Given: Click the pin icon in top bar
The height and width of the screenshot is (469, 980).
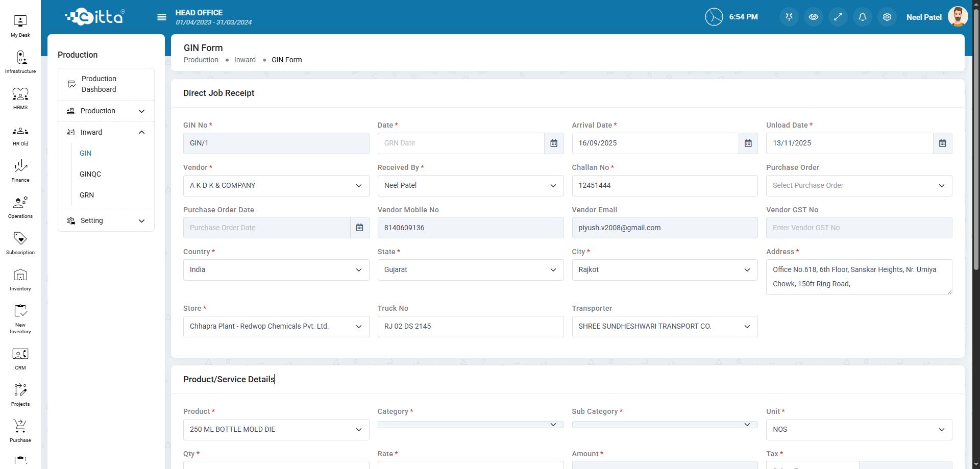Looking at the screenshot, I should point(789,17).
